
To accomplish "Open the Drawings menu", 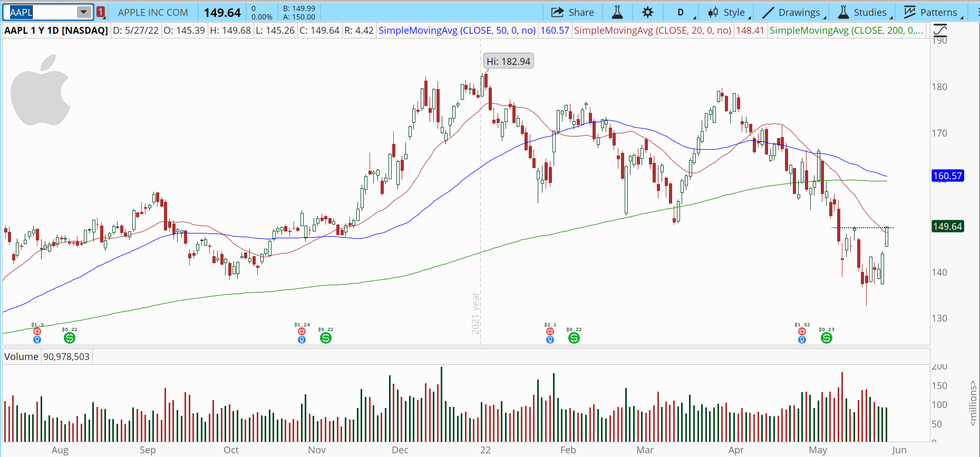I will pyautogui.click(x=792, y=12).
